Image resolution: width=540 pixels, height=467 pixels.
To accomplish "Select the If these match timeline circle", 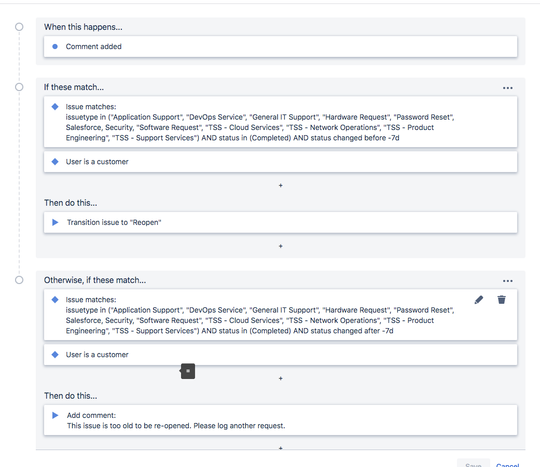I will point(19,87).
